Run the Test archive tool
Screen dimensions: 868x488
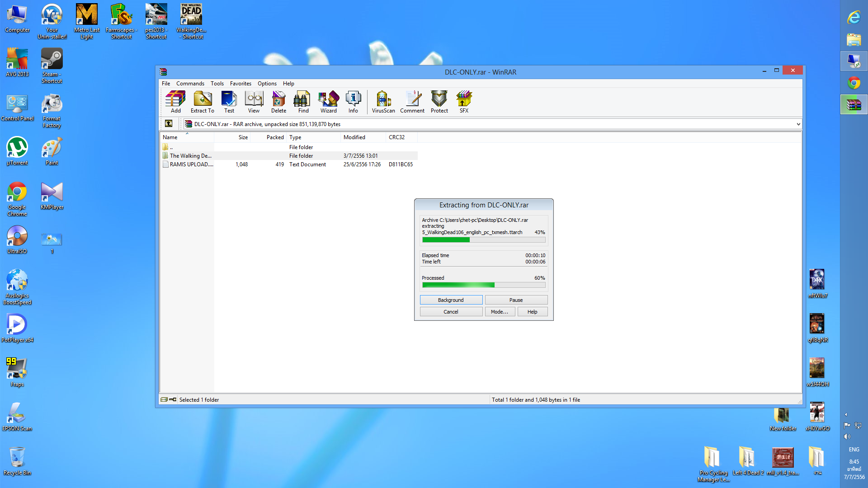(229, 102)
